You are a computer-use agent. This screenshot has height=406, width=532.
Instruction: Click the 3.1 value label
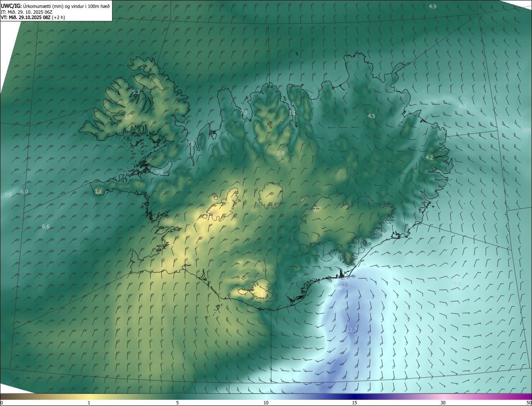98,192
